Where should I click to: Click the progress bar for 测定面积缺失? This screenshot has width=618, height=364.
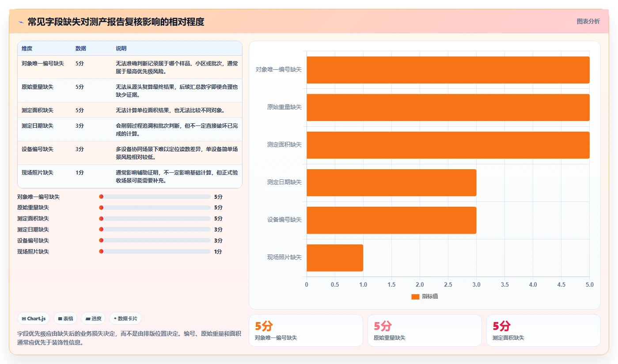click(155, 219)
